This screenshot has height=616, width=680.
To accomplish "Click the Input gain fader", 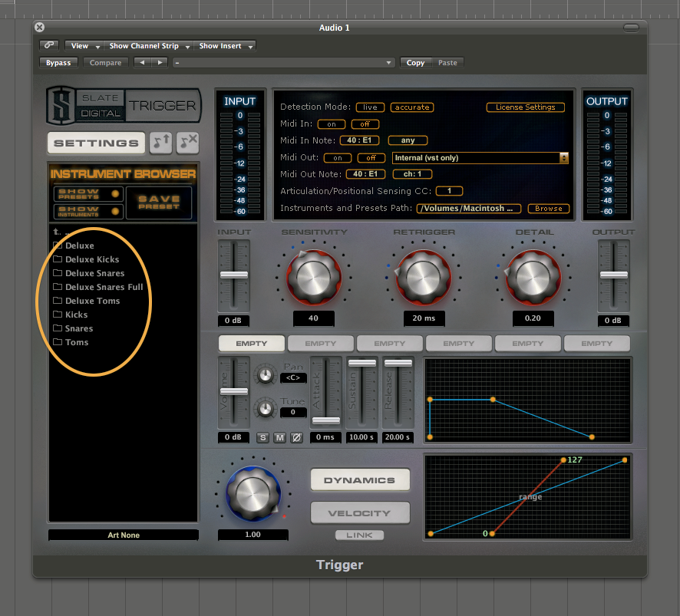I will pyautogui.click(x=234, y=275).
